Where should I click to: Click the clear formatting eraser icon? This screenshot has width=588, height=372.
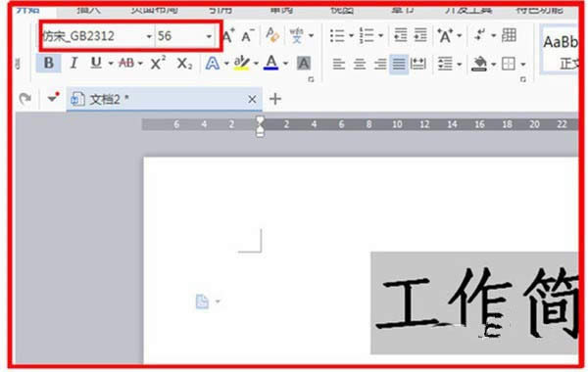click(272, 35)
